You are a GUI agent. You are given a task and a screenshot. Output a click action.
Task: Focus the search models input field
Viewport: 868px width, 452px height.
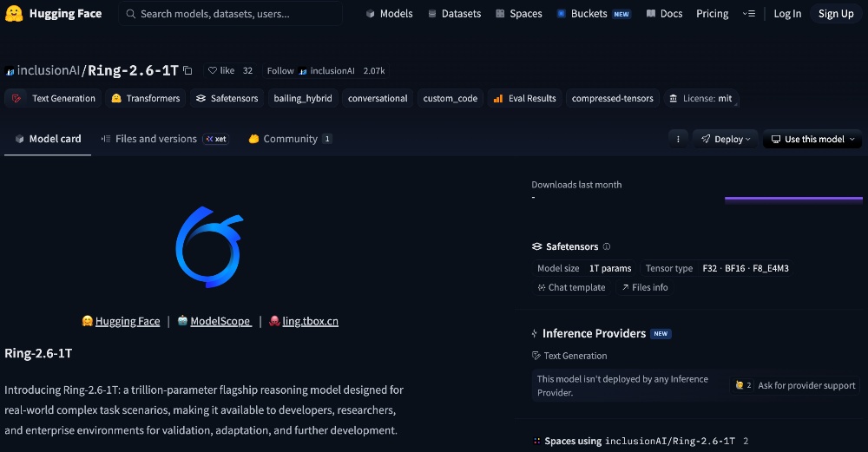(230, 13)
